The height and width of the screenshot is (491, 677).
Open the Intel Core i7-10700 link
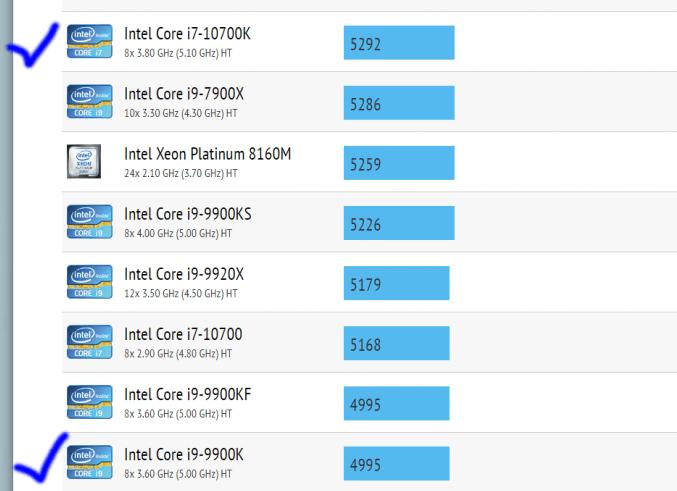182,334
